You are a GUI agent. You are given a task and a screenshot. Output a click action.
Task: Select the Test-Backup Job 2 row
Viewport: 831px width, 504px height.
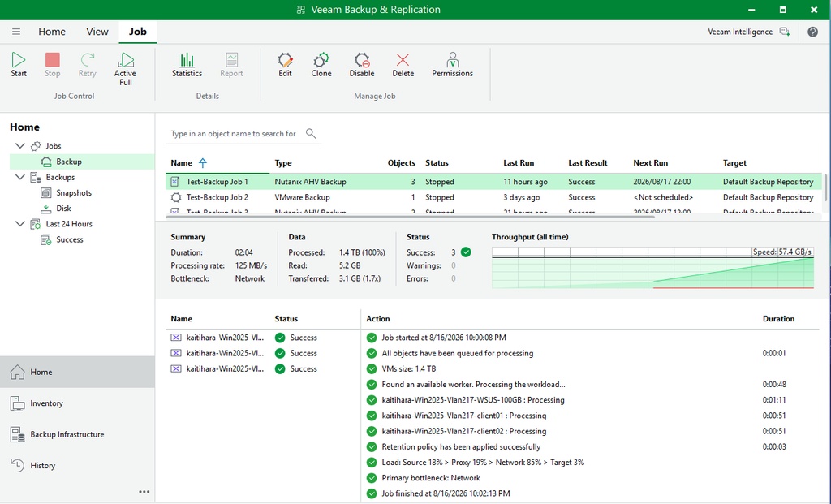493,197
